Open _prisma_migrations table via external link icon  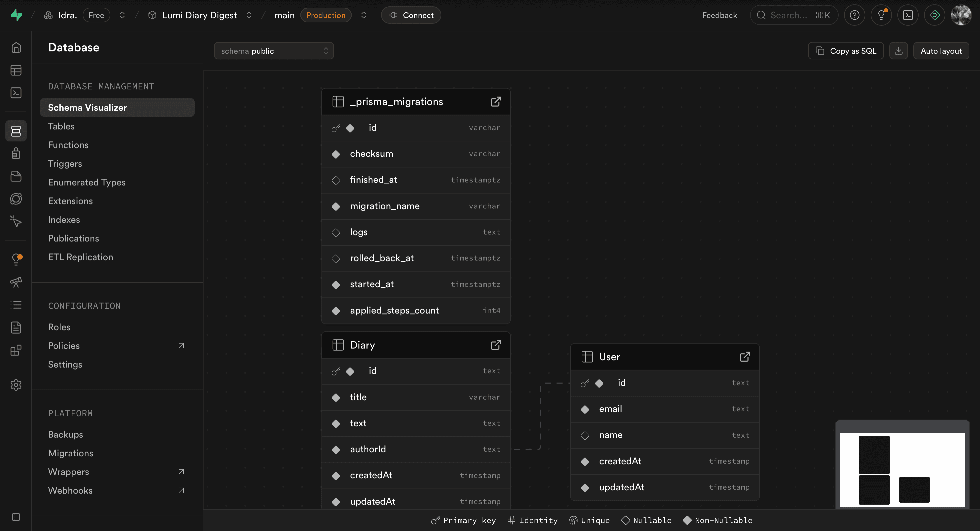tap(495, 102)
